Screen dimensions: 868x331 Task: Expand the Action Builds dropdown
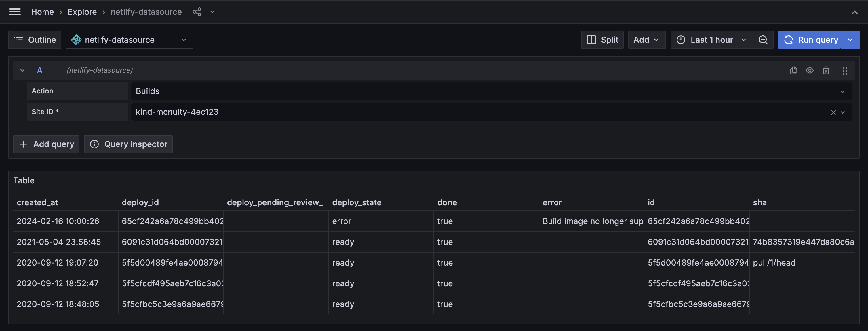pos(491,91)
